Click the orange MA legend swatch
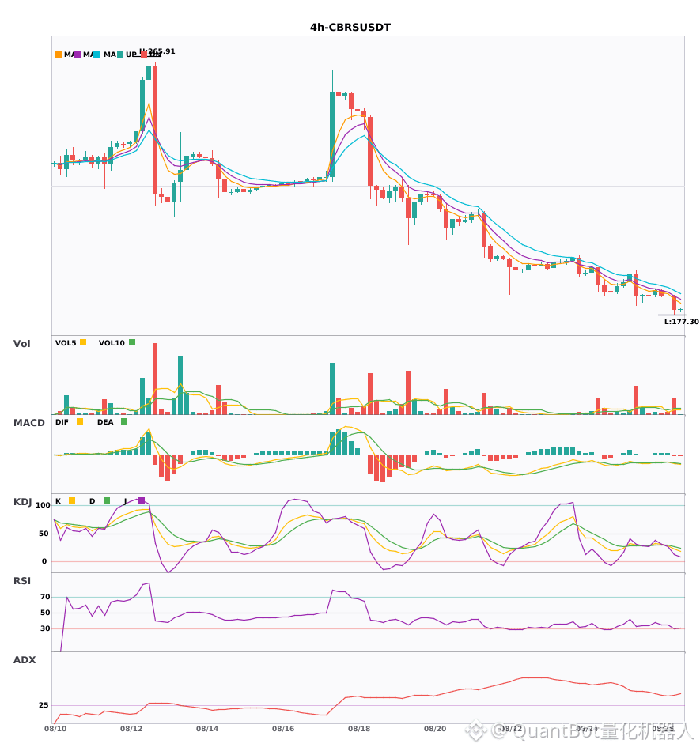This screenshot has height=751, width=700. 59,55
